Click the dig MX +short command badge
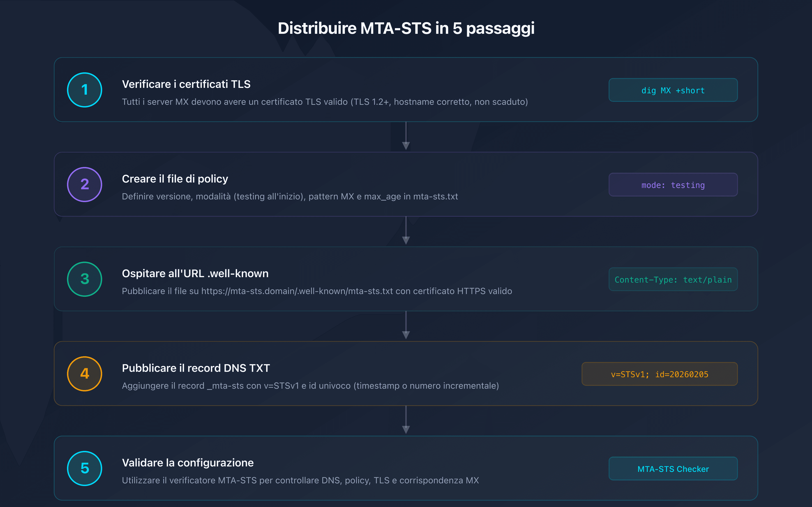 click(673, 90)
